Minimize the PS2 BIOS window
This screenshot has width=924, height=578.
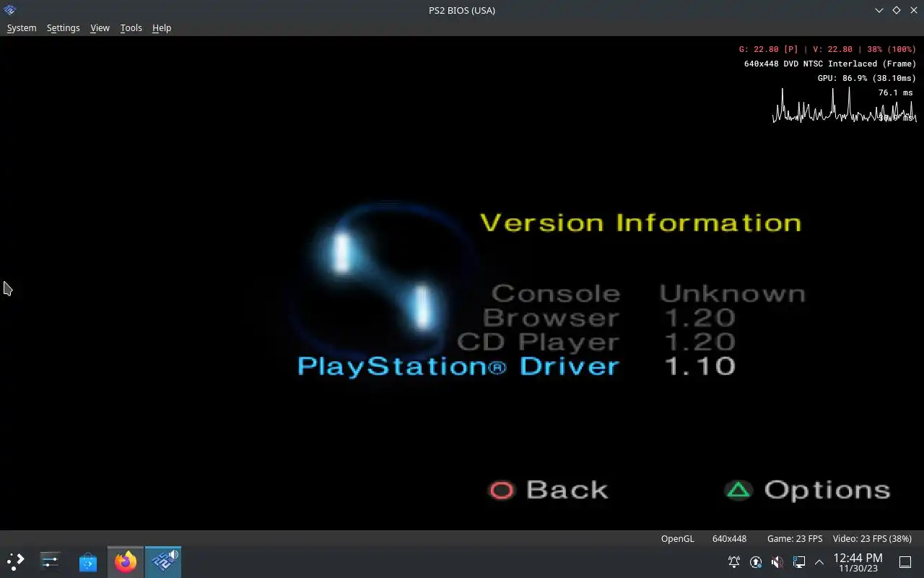point(879,10)
